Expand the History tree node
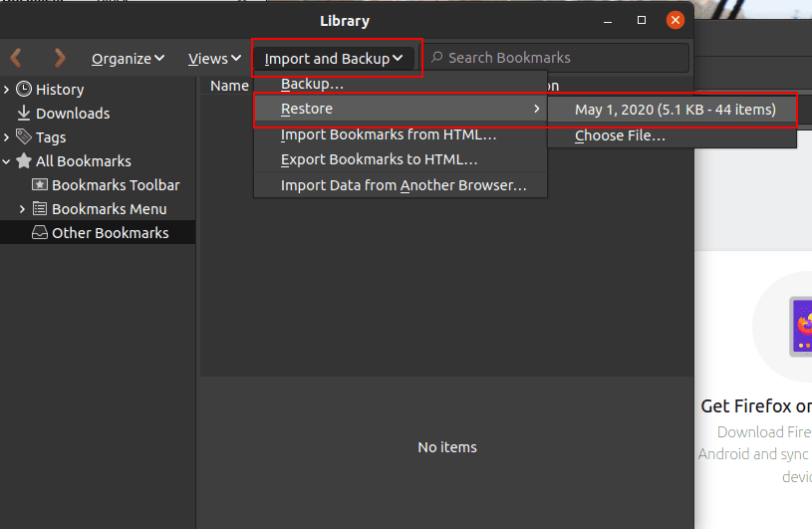This screenshot has height=529, width=812. point(6,90)
